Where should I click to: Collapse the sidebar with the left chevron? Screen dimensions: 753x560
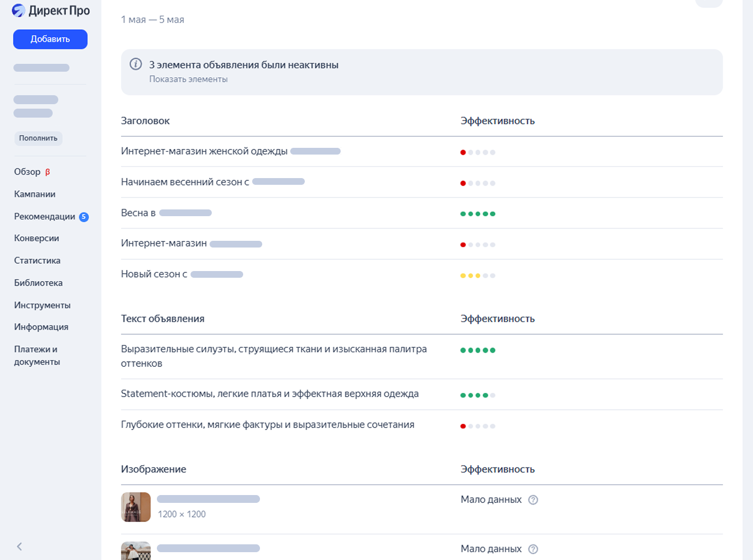click(20, 547)
